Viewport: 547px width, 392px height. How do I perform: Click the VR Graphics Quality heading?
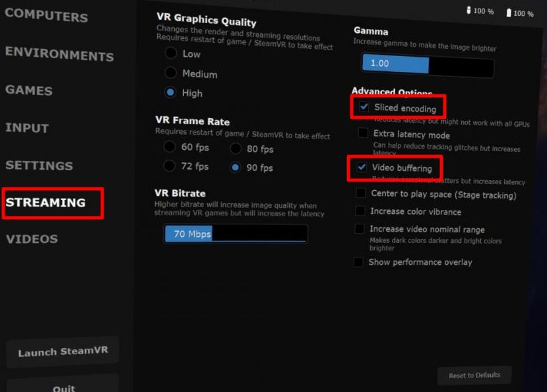[206, 20]
